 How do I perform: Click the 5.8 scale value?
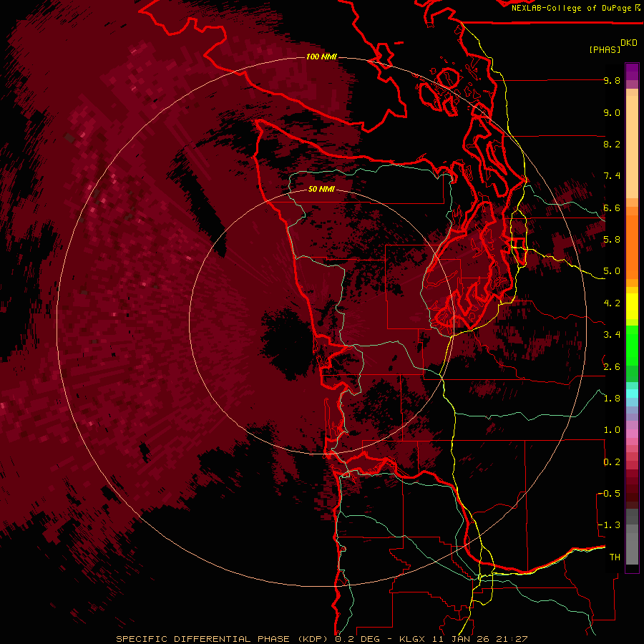(612, 240)
